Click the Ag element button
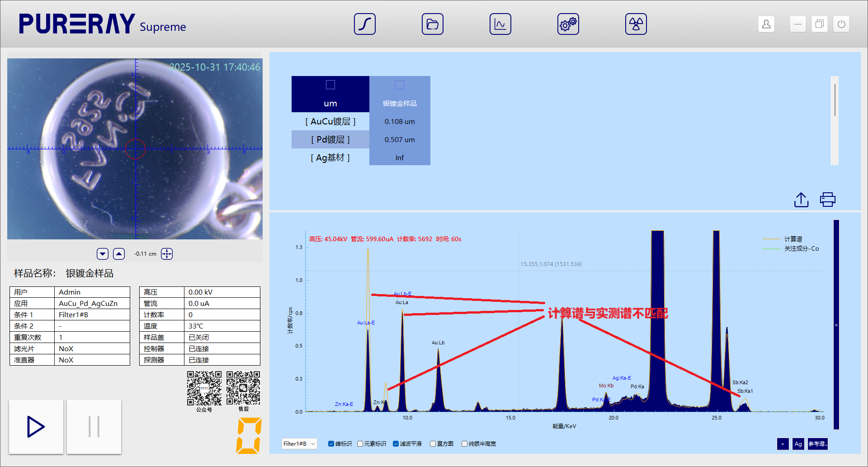The width and height of the screenshot is (868, 467). [798, 444]
